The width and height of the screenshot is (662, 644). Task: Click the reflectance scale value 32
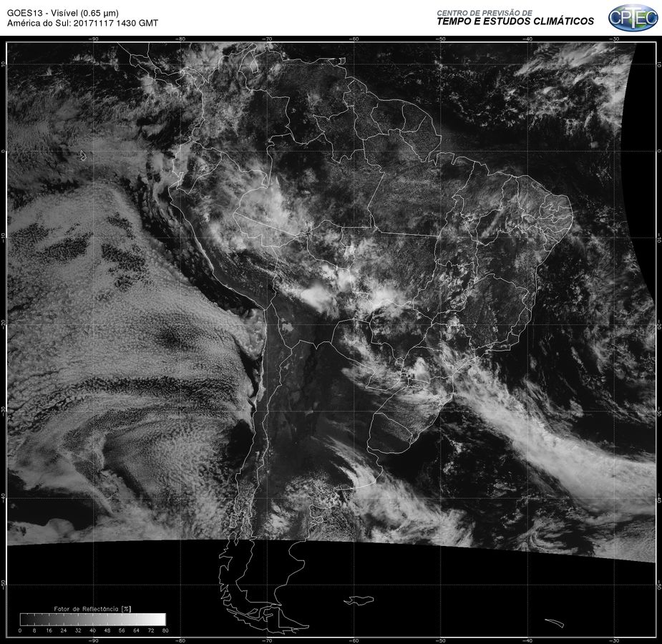tap(78, 630)
